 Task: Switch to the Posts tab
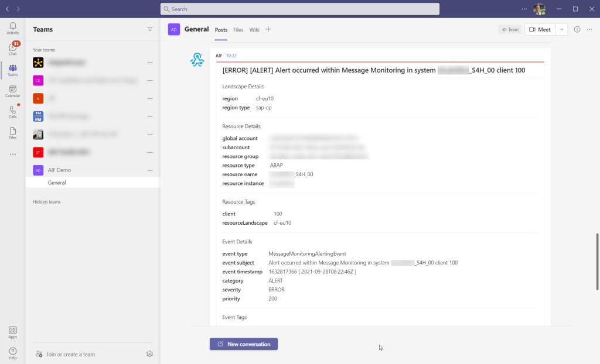221,30
